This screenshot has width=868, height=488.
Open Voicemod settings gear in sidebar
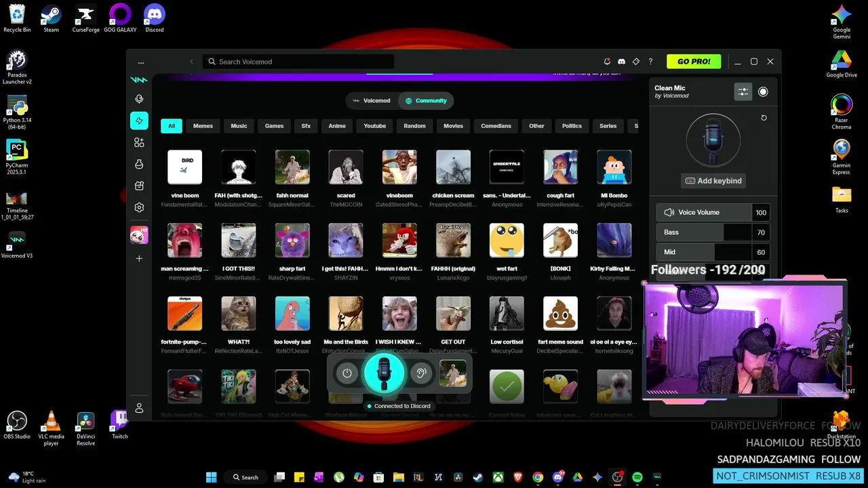(139, 207)
